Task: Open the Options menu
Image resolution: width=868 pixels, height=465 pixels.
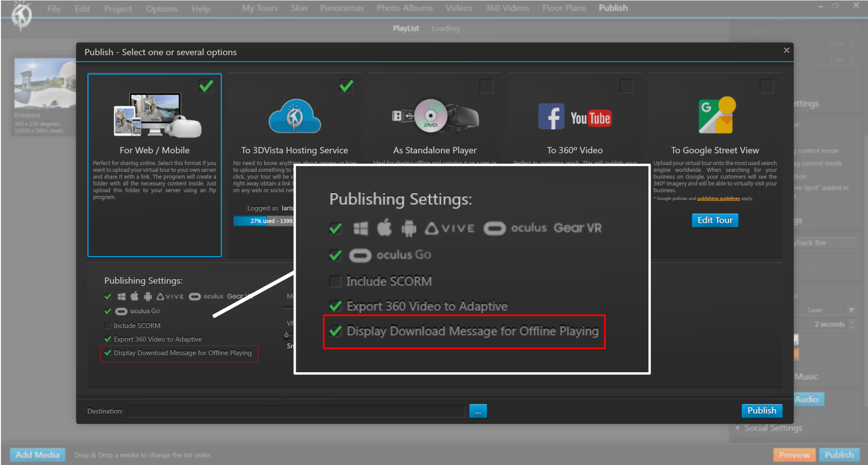Action: point(161,9)
